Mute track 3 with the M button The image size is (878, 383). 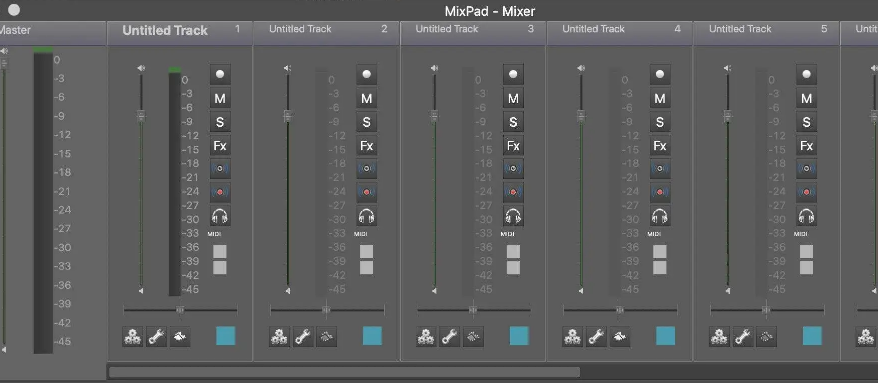pos(513,99)
